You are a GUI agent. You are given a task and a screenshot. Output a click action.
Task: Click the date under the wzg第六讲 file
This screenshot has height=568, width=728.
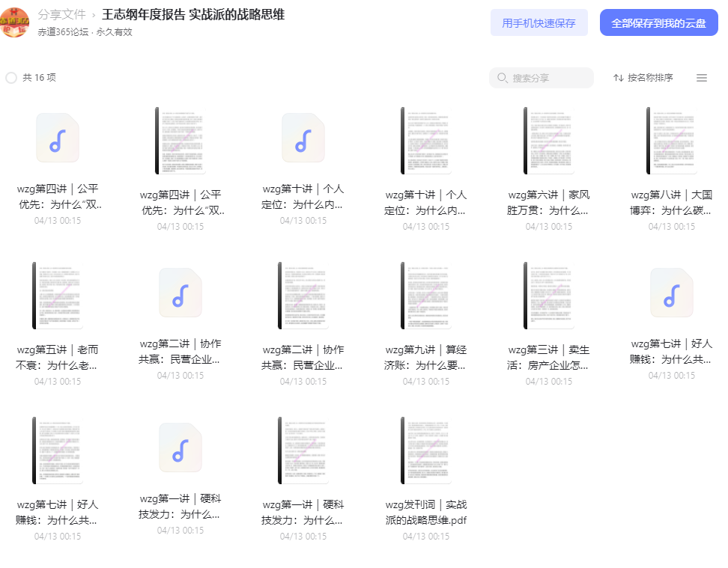549,227
